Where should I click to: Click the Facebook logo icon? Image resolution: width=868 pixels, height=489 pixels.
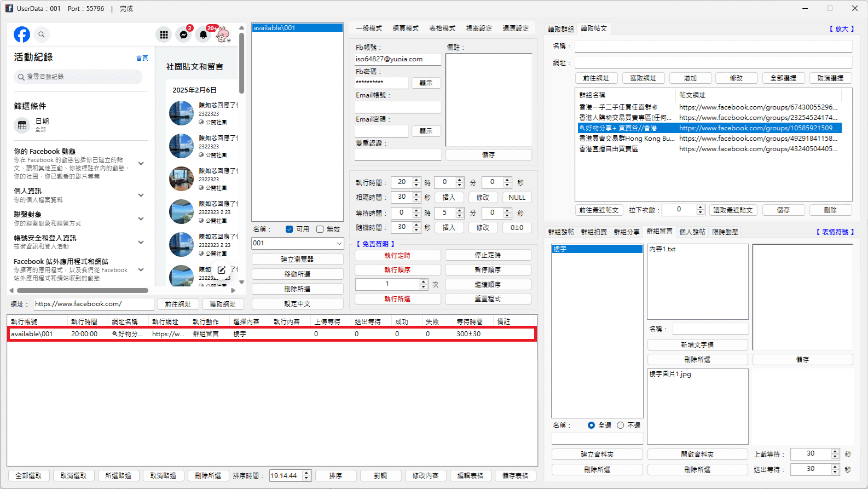point(22,34)
